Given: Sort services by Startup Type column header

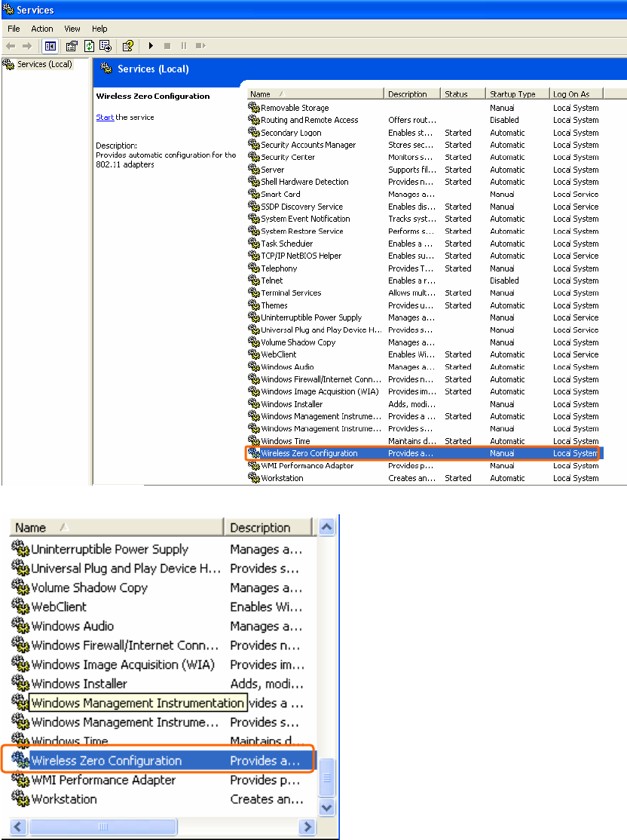Looking at the screenshot, I should point(518,94).
